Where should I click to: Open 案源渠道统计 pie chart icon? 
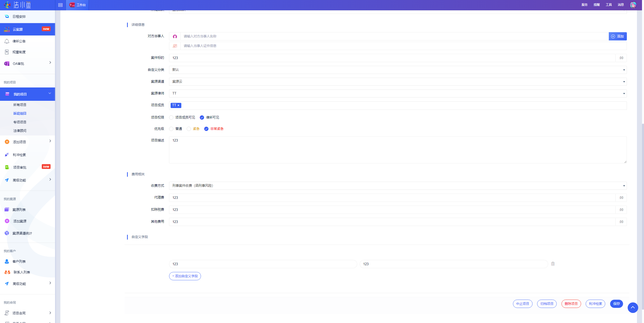[x=7, y=233]
